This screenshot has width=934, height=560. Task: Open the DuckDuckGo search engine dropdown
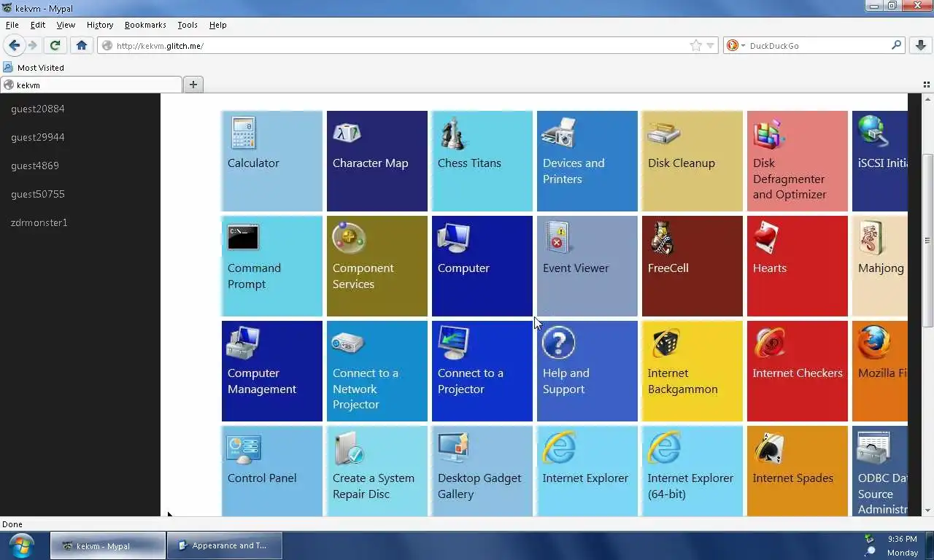click(736, 45)
